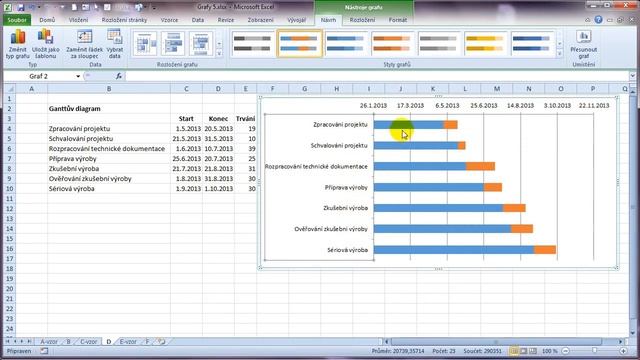The image size is (640, 360).
Task: Switch to Page Break Preview
Action: click(x=533, y=351)
